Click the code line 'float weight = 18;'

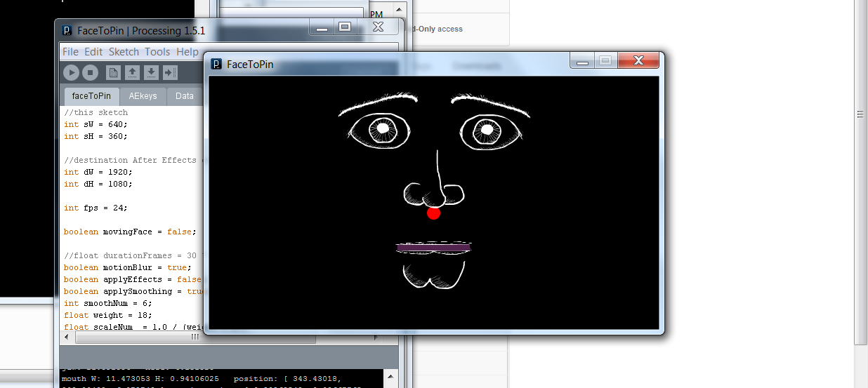[x=108, y=315]
